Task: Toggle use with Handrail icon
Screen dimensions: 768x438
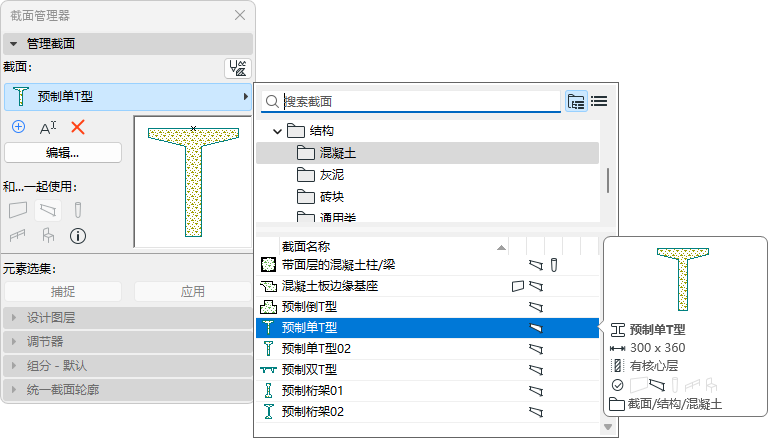Action: [18, 236]
